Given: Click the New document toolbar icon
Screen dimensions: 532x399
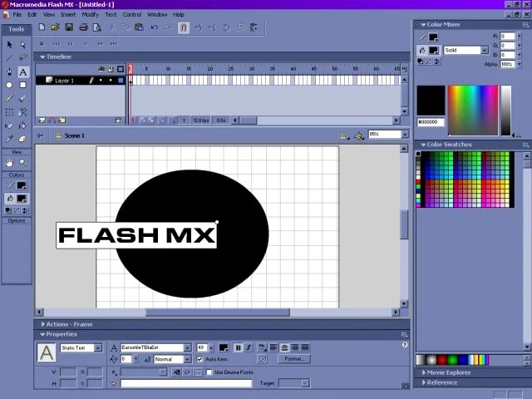Looking at the screenshot, I should [x=42, y=27].
